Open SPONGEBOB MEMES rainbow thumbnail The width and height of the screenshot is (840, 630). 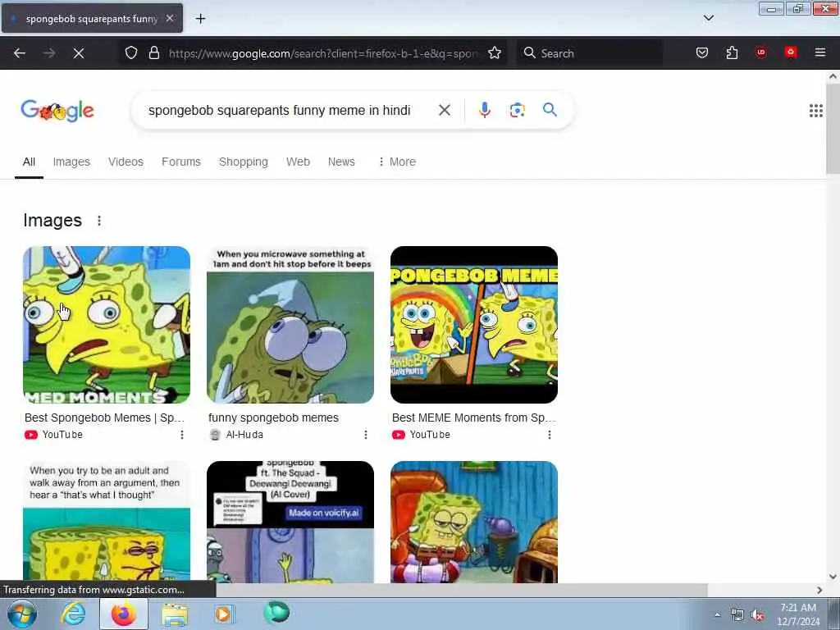(x=474, y=325)
